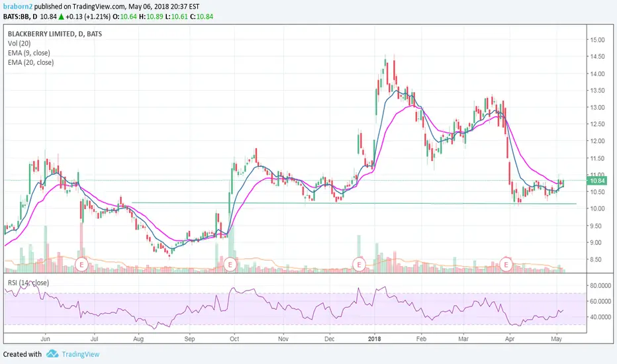Click the 12.00 price axis label

pyautogui.click(x=597, y=141)
